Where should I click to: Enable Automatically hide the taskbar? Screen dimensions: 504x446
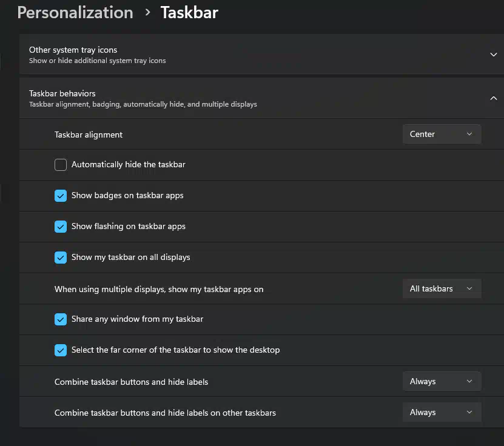tap(61, 165)
